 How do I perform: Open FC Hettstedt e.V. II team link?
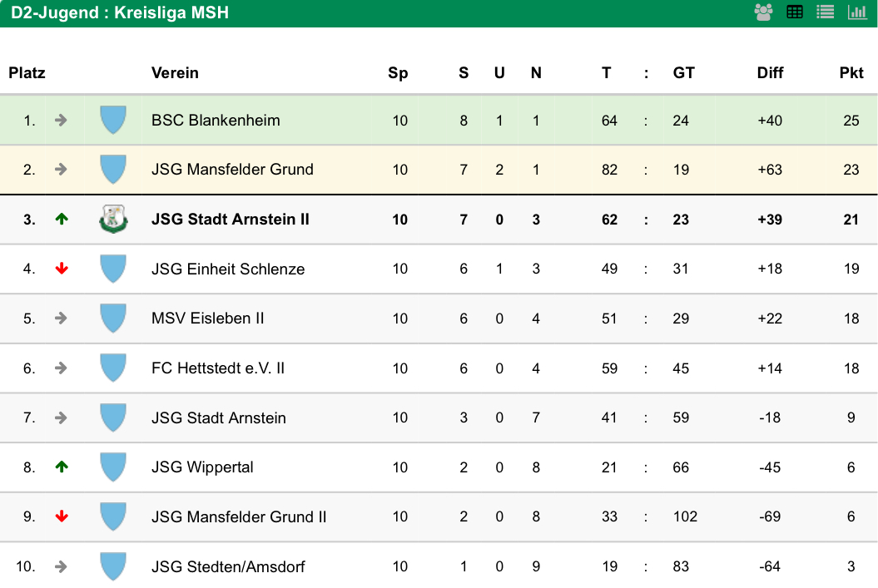pos(218,368)
